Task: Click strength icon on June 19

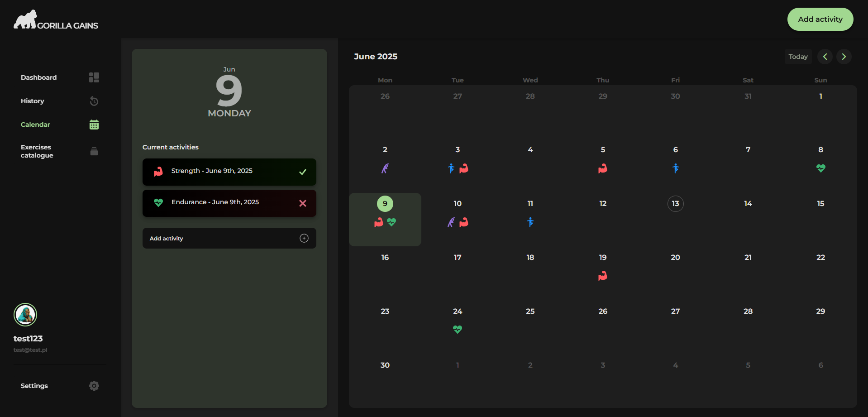Action: pyautogui.click(x=603, y=276)
